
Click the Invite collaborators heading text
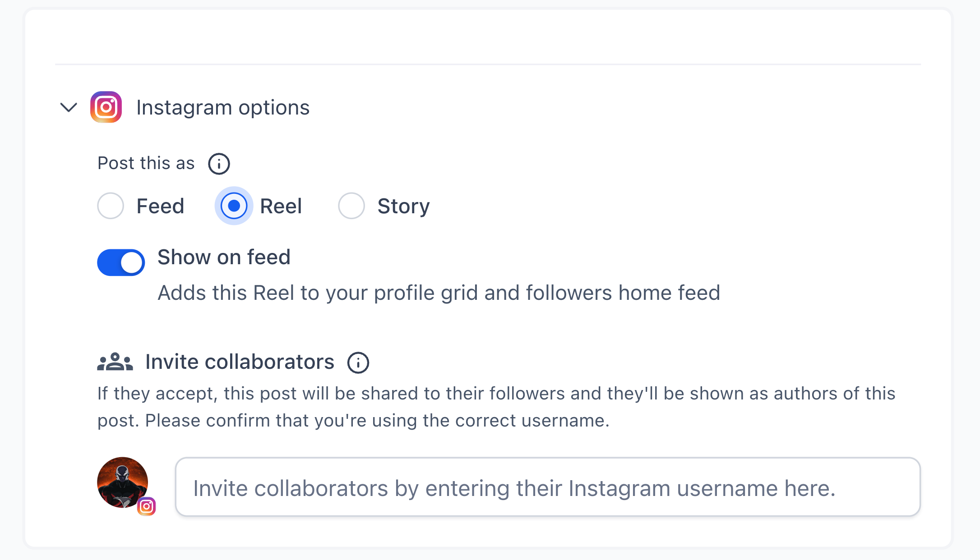click(x=239, y=362)
